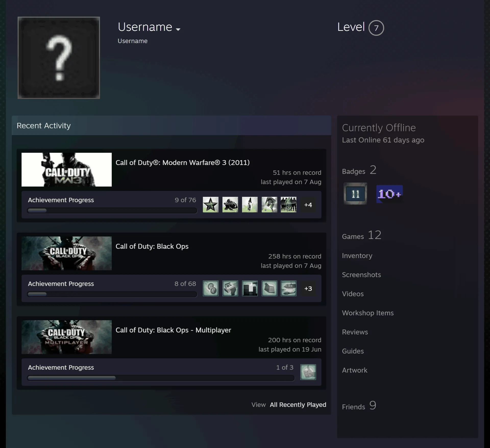Click the Black Ops Multiplayer achievement icon

pos(308,372)
